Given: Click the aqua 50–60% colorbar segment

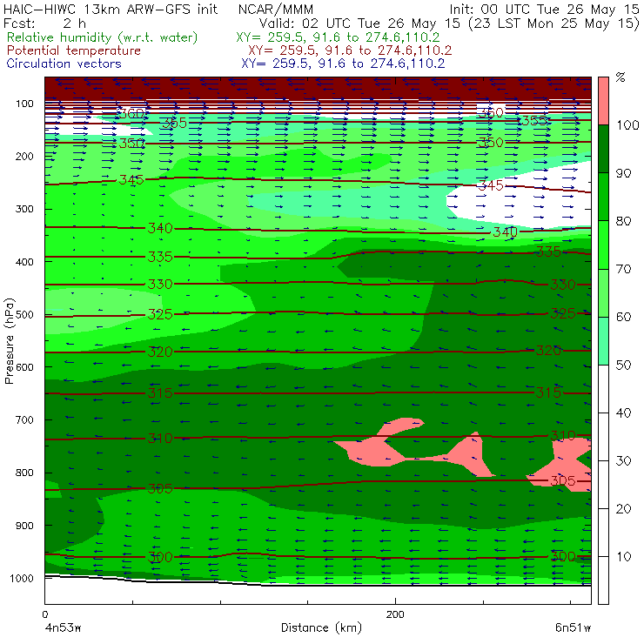Looking at the screenshot, I should 603,340.
